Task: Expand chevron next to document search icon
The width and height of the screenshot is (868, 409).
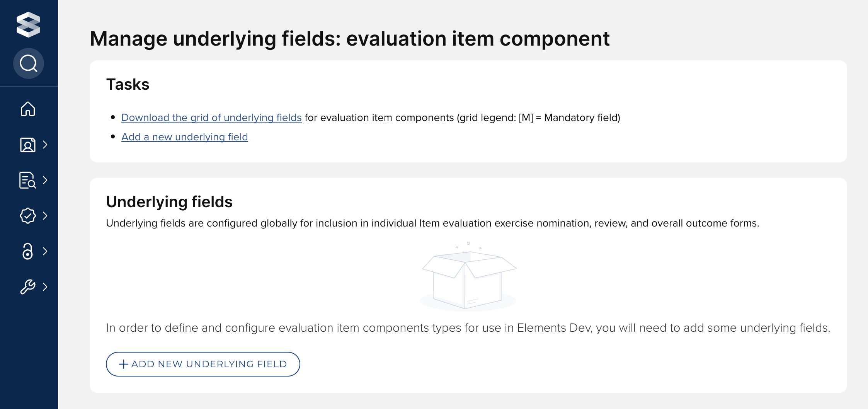Action: (45, 180)
